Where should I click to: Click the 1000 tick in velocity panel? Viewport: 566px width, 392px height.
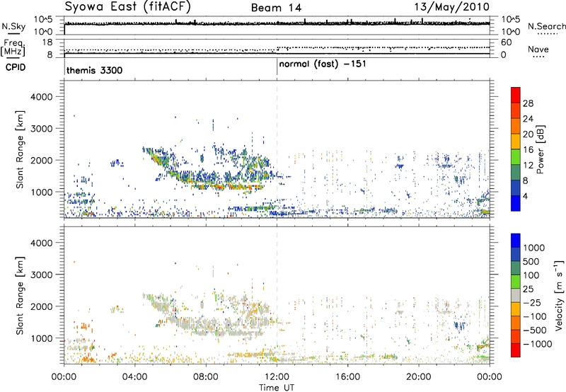point(41,338)
